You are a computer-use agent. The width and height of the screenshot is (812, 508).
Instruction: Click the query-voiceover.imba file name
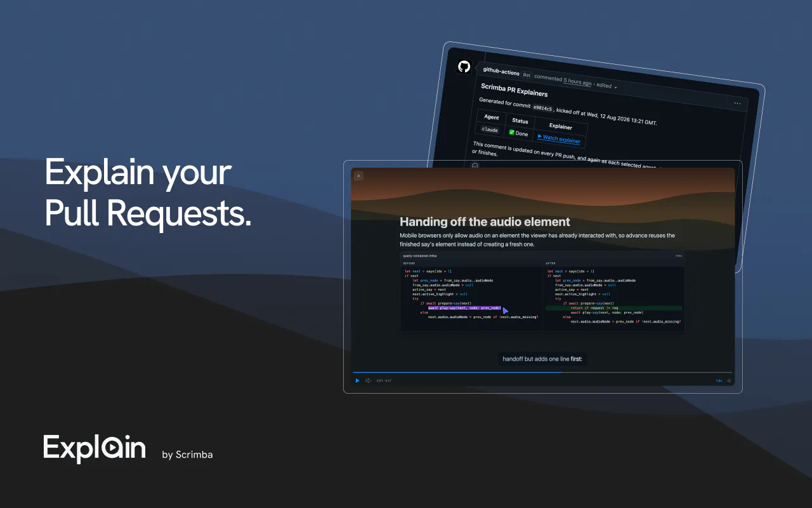(420, 255)
